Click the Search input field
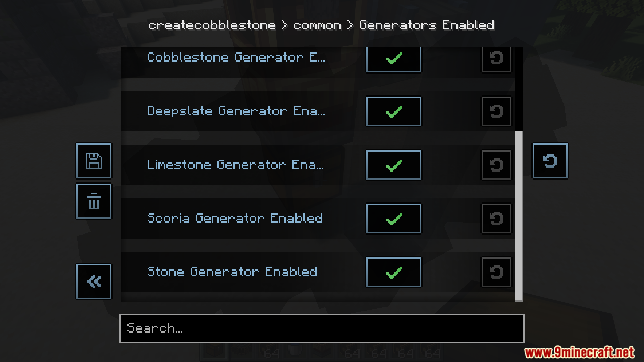 tap(322, 328)
